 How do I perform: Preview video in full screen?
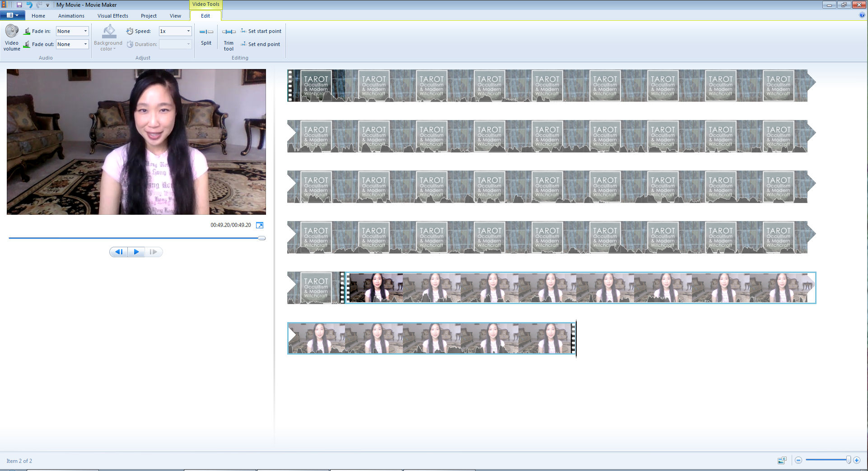(260, 225)
